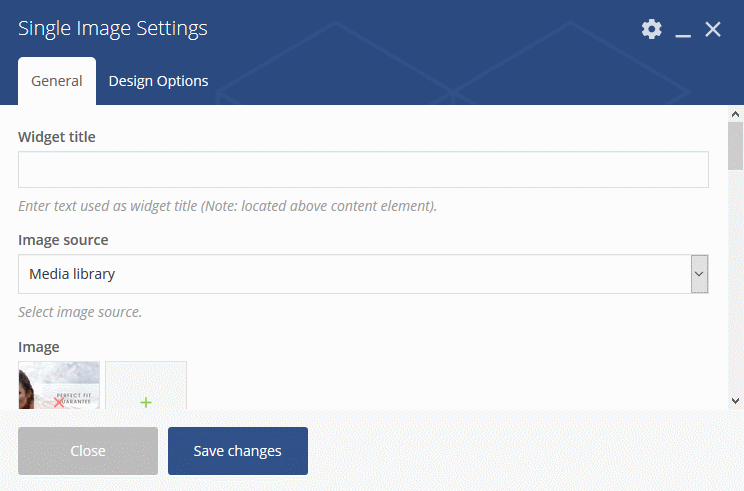Open the Design Options tab
Image resolution: width=744 pixels, height=491 pixels.
(158, 81)
